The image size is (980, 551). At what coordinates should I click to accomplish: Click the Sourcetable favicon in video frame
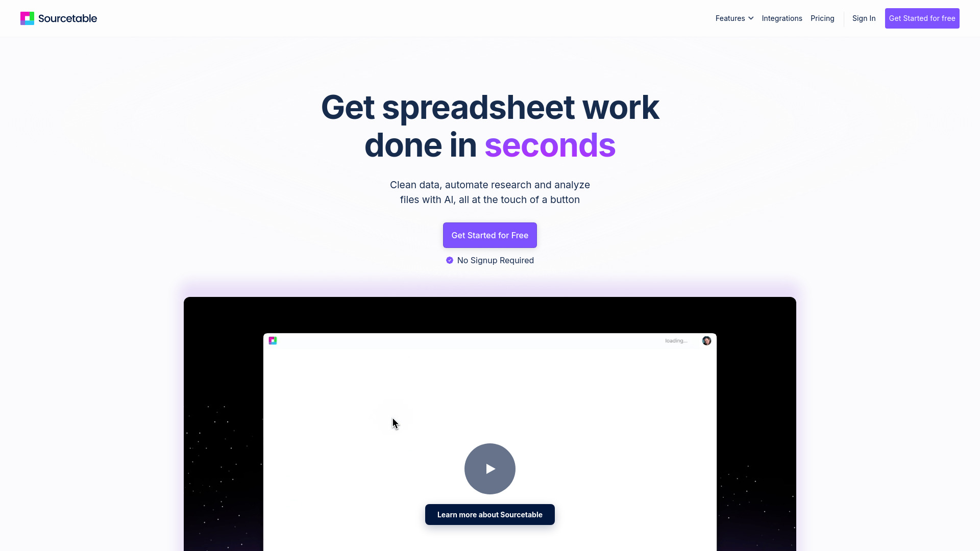click(273, 340)
